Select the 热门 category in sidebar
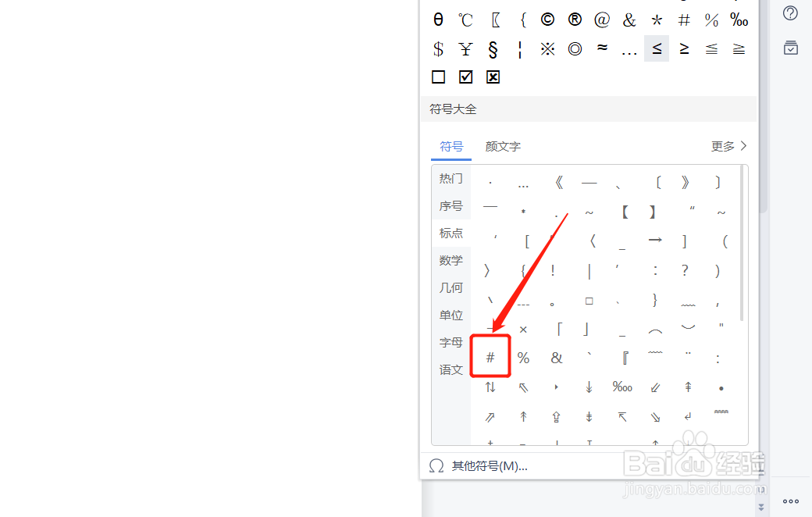 tap(451, 177)
